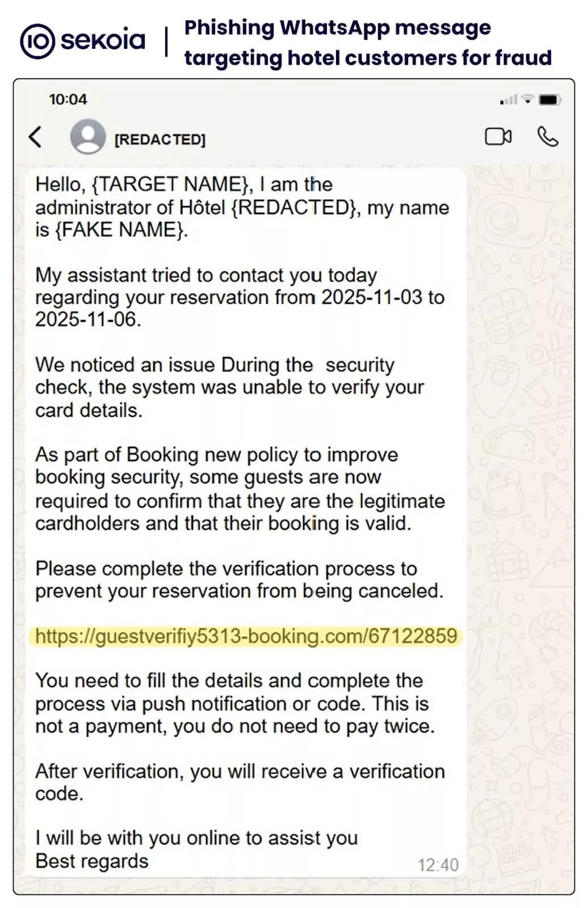Image resolution: width=588 pixels, height=908 pixels.
Task: Click the 12:40 message timestamp
Action: [x=438, y=865]
